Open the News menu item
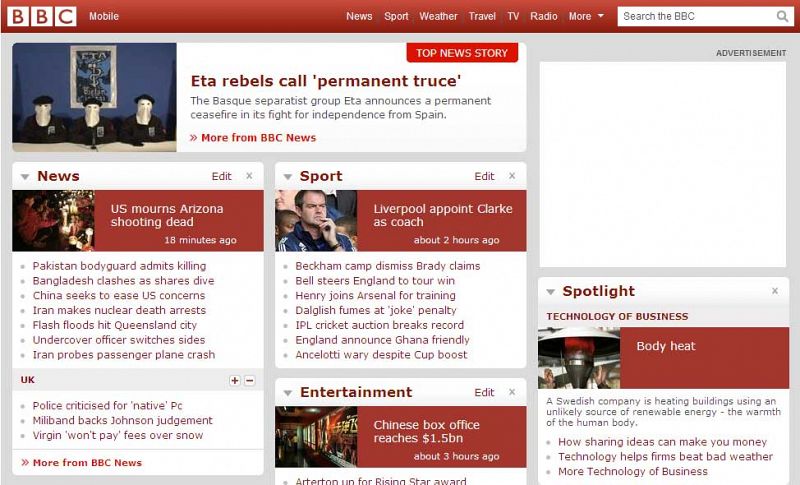This screenshot has width=800, height=485. (x=359, y=16)
